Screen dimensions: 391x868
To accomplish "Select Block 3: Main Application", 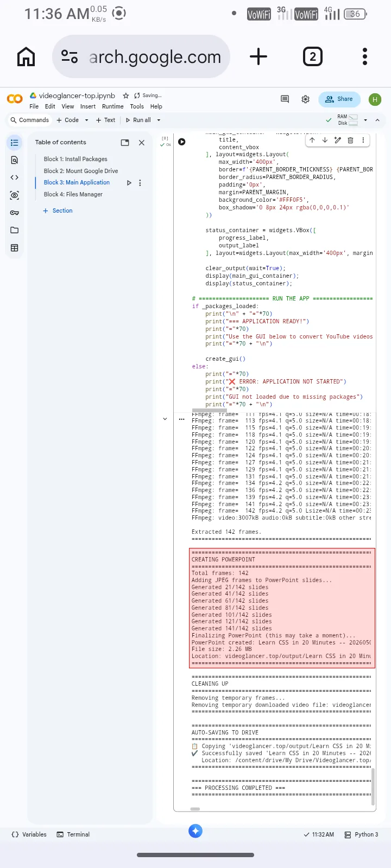I will point(77,183).
